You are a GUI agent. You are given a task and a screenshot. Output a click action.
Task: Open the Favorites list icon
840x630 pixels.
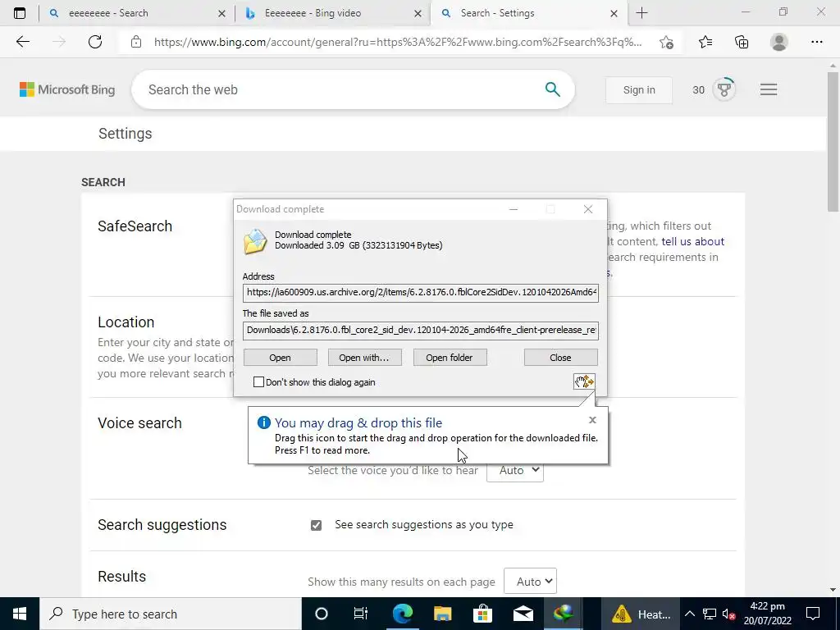point(705,42)
